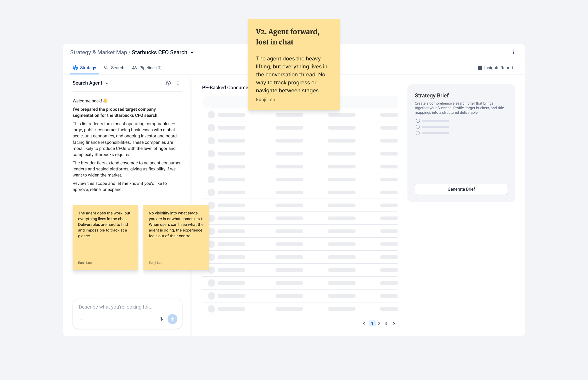Viewport: 588px width, 380px height.
Task: Open the Pipeline (0) tab
Action: click(147, 68)
